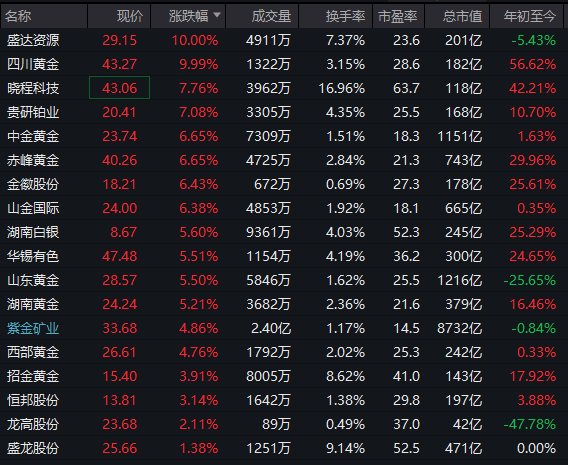Viewport: 568px width, 465px height.
Task: Click the 现价 column header
Action: (119, 16)
